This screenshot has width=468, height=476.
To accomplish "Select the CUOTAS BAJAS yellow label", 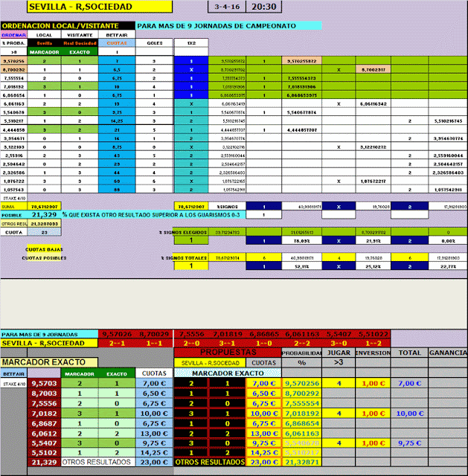I will coord(44,249).
